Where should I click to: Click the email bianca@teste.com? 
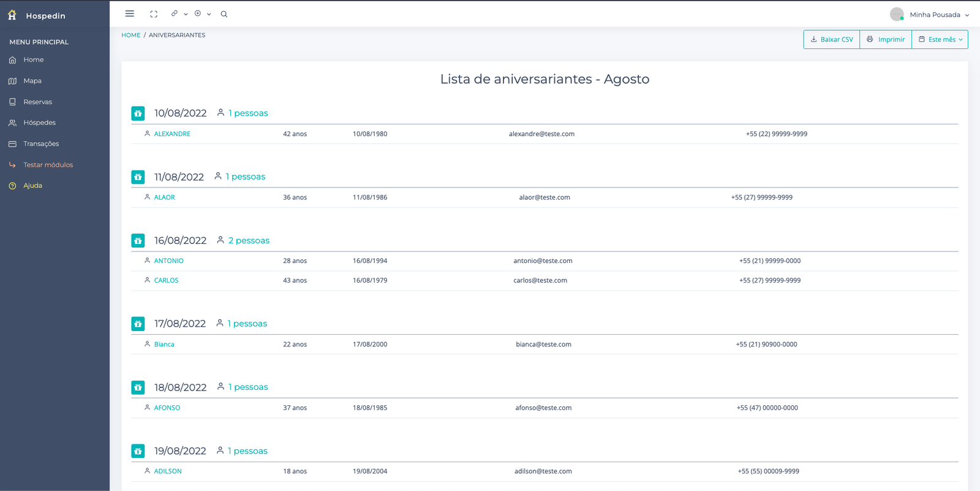click(x=543, y=344)
